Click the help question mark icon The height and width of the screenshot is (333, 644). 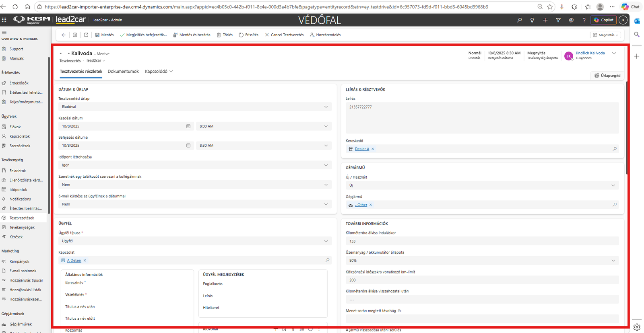pos(584,20)
